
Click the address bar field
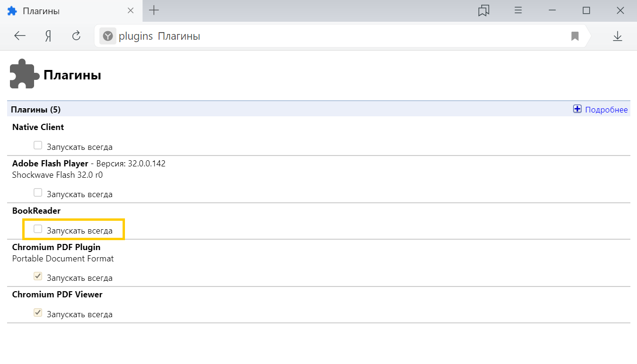342,36
